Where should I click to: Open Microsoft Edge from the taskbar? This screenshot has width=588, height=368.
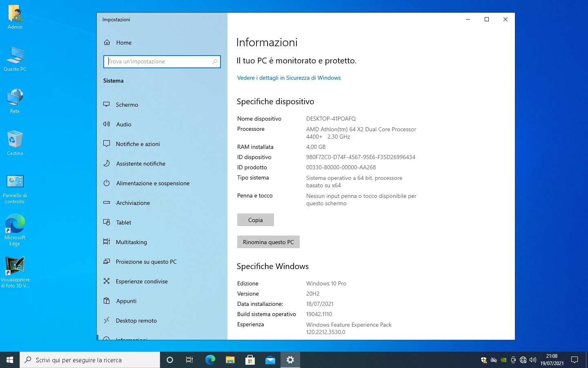click(x=210, y=360)
